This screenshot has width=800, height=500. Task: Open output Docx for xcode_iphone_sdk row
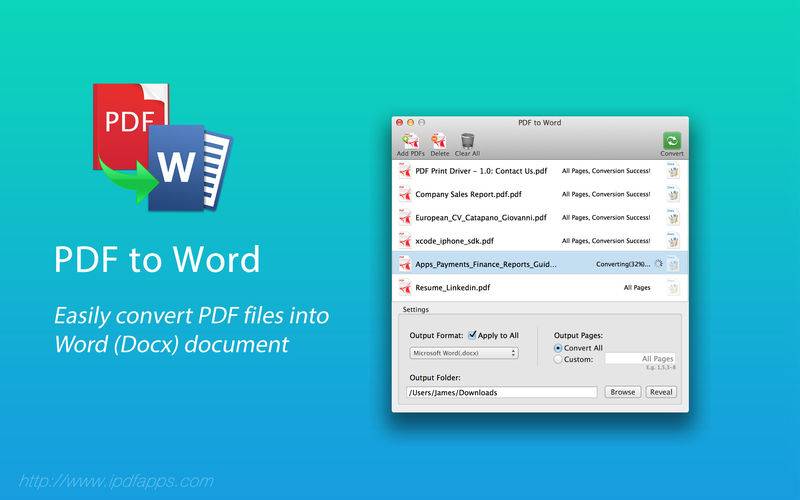click(673, 241)
